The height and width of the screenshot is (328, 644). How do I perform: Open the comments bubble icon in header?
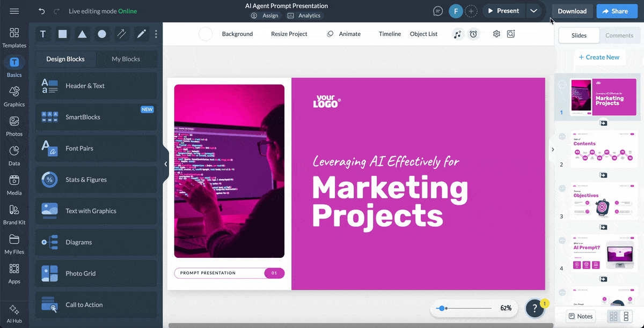pyautogui.click(x=438, y=11)
